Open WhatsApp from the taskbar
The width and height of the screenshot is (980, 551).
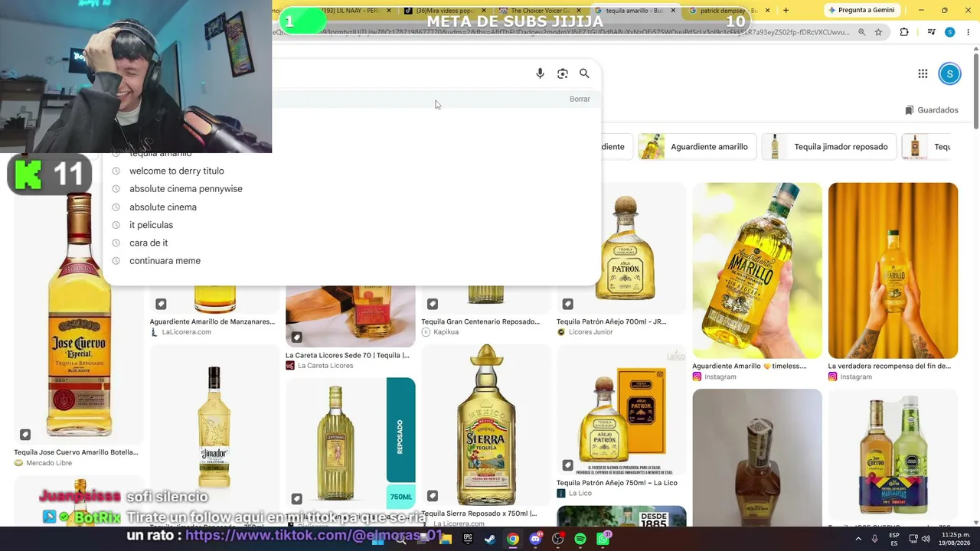[x=603, y=540]
